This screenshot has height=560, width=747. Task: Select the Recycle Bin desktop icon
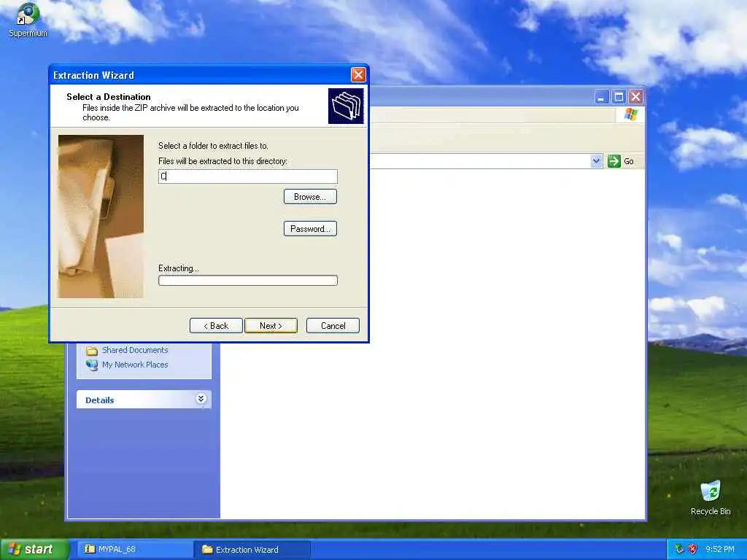tap(711, 491)
